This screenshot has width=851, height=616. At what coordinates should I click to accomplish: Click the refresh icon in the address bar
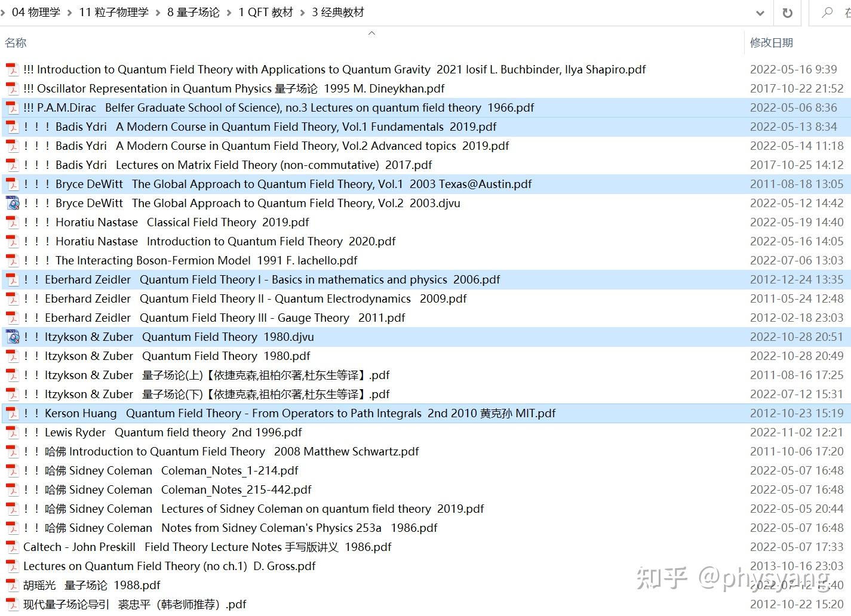point(787,13)
